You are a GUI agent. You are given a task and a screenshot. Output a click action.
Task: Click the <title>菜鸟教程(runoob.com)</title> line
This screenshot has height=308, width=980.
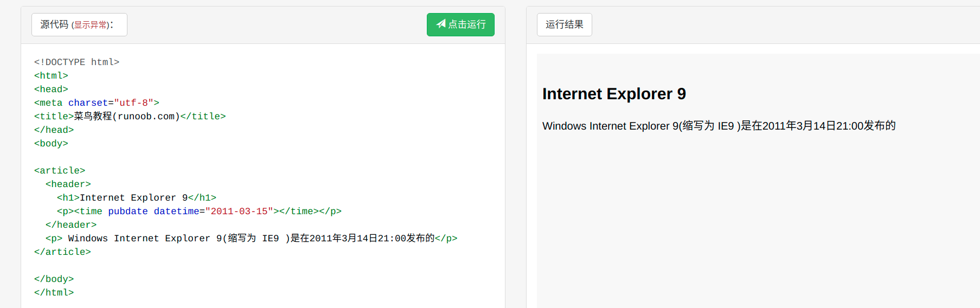[130, 117]
